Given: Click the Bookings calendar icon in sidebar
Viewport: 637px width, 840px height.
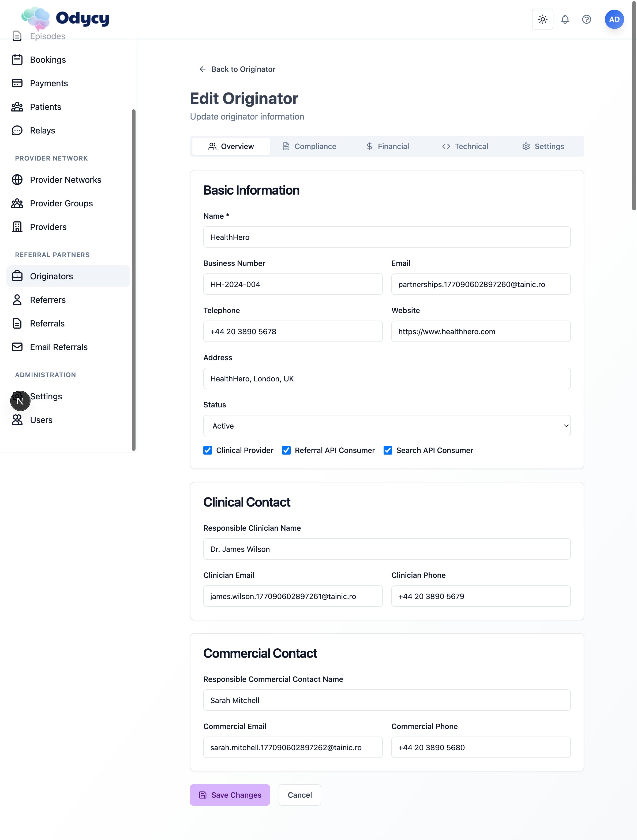Looking at the screenshot, I should pyautogui.click(x=17, y=60).
